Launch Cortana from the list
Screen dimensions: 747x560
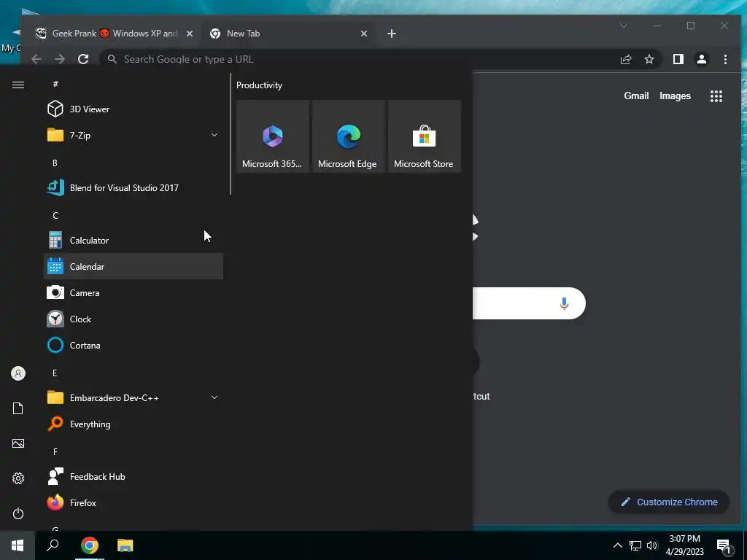[x=133, y=345]
